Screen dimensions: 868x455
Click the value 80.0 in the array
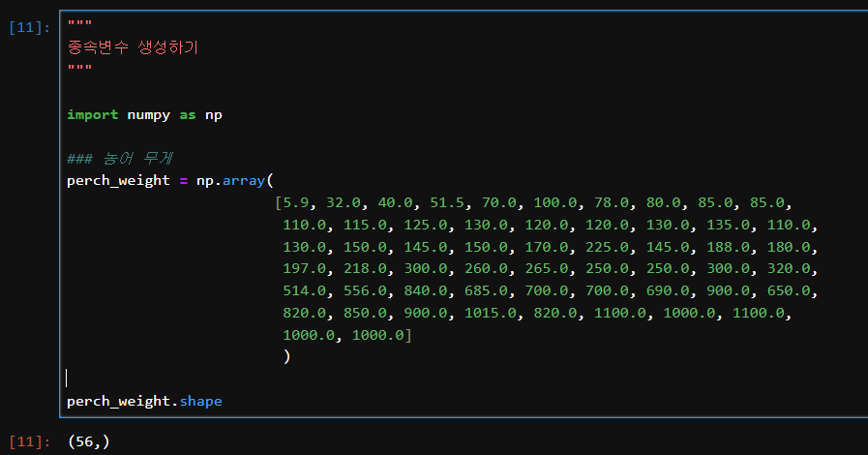(663, 202)
